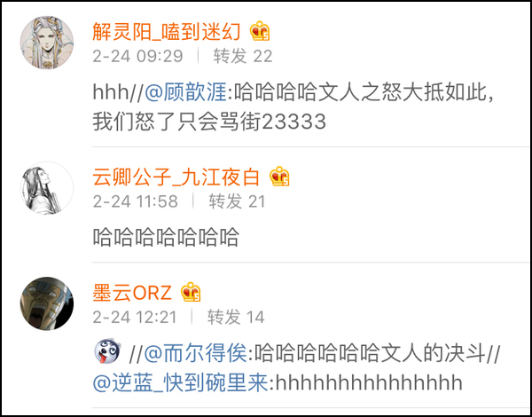
Task: Visit mention @逆蓝_快到碗里来
Action: [181, 383]
